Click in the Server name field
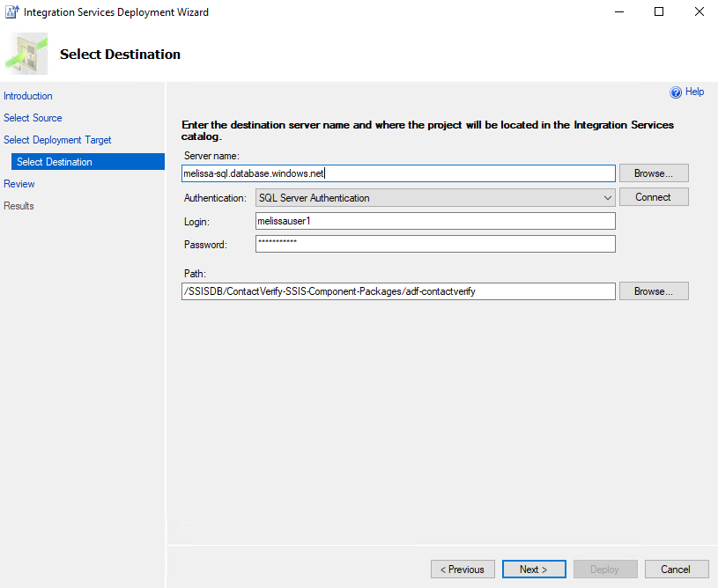The image size is (718, 588). [x=398, y=173]
